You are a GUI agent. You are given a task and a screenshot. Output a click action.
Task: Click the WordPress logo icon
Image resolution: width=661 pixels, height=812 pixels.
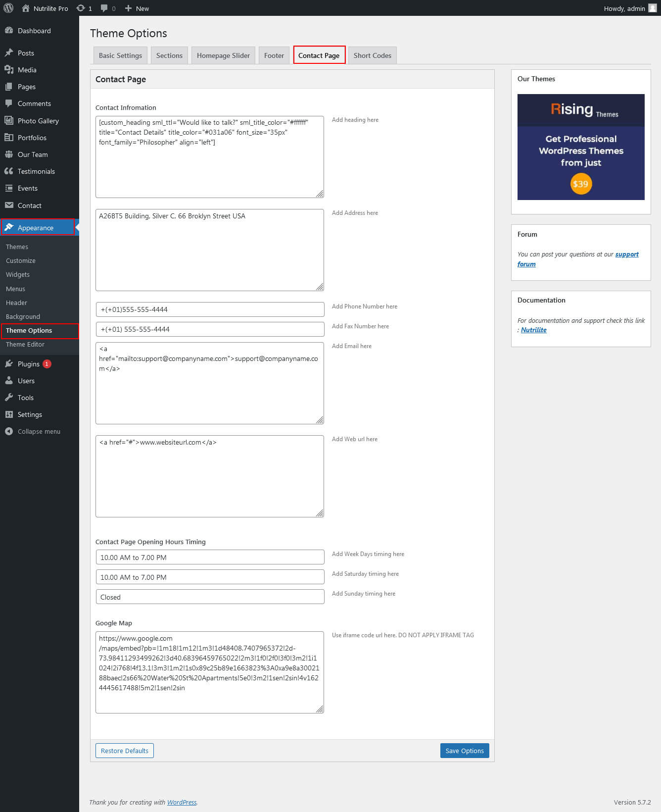pos(8,8)
